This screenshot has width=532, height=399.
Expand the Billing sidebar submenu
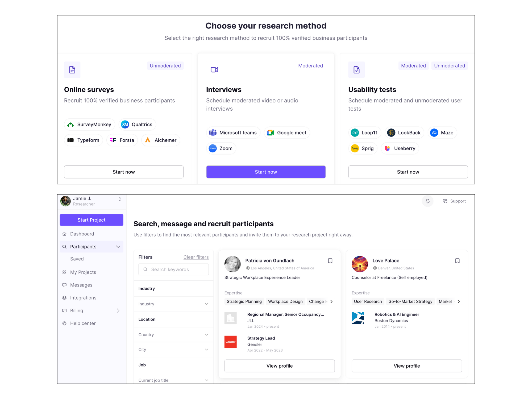(118, 310)
